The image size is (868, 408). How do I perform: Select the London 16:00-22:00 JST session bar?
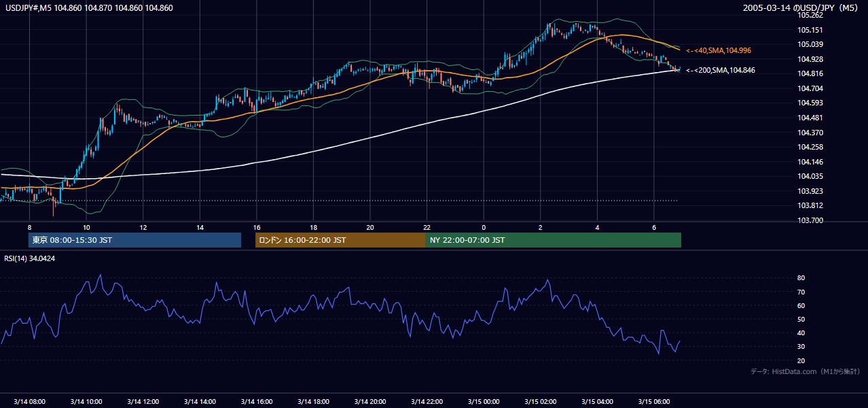point(340,240)
